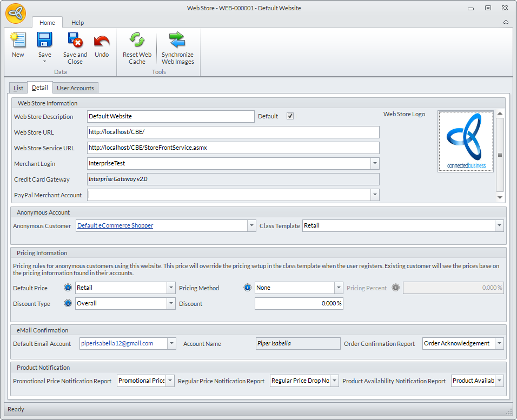Click info icon beside Discount Type
517x420 pixels.
[68, 304]
